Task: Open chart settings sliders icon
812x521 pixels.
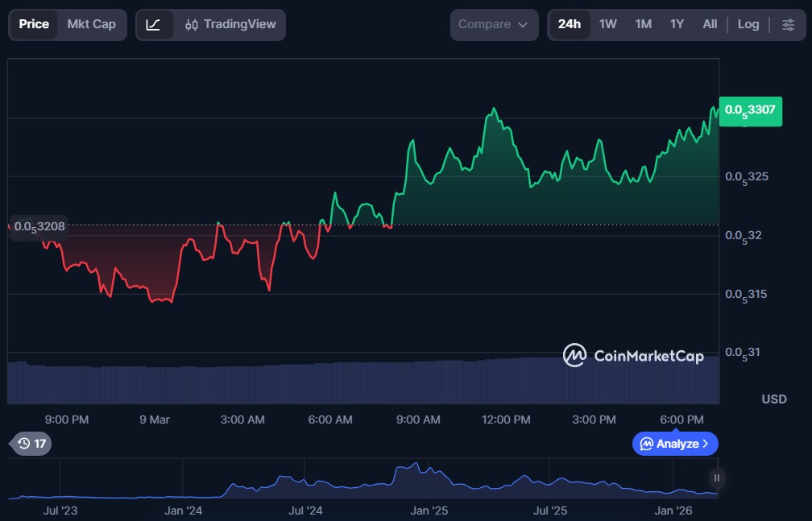Action: point(788,25)
